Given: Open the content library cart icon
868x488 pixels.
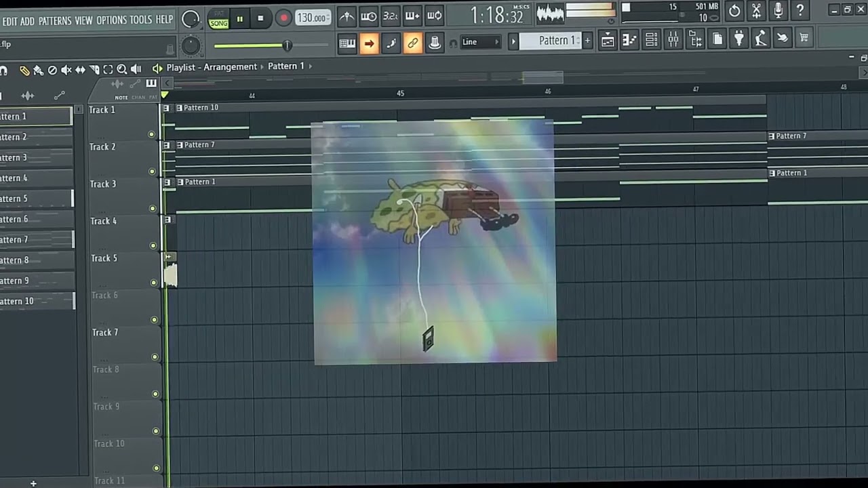Looking at the screenshot, I should (804, 38).
